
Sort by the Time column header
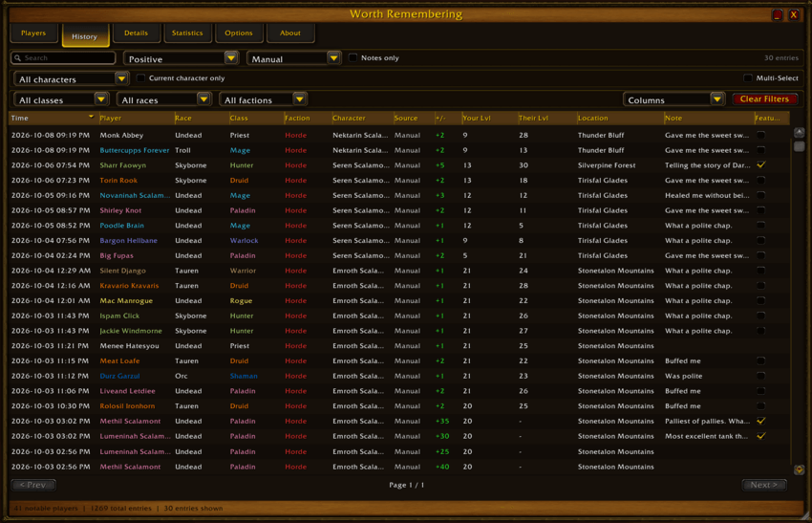click(52, 119)
